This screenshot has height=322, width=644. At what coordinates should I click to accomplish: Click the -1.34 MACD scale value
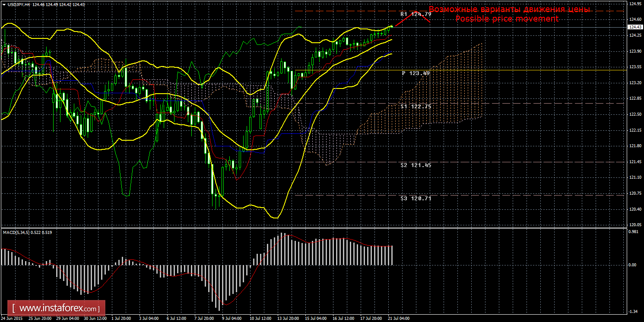(634, 311)
